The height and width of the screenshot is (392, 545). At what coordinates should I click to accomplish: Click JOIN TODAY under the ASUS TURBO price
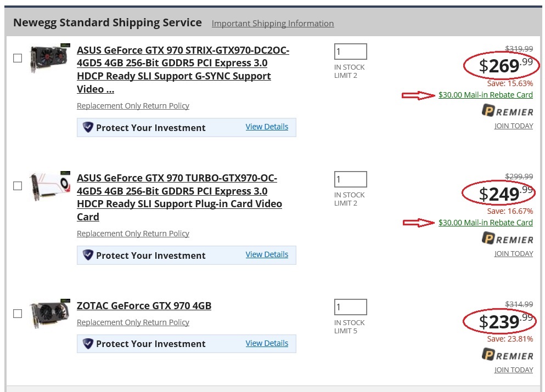point(514,254)
